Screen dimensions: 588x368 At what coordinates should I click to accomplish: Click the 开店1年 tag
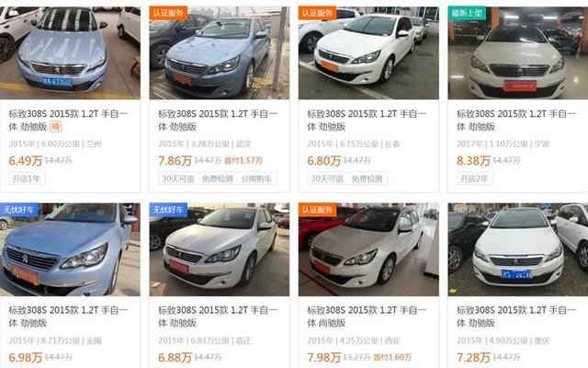[x=27, y=178]
